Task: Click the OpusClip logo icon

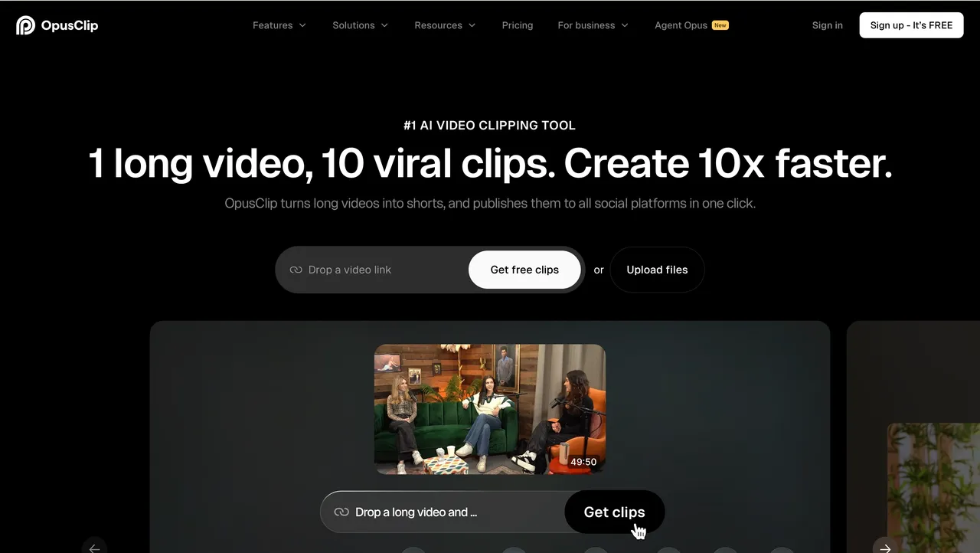Action: (25, 25)
